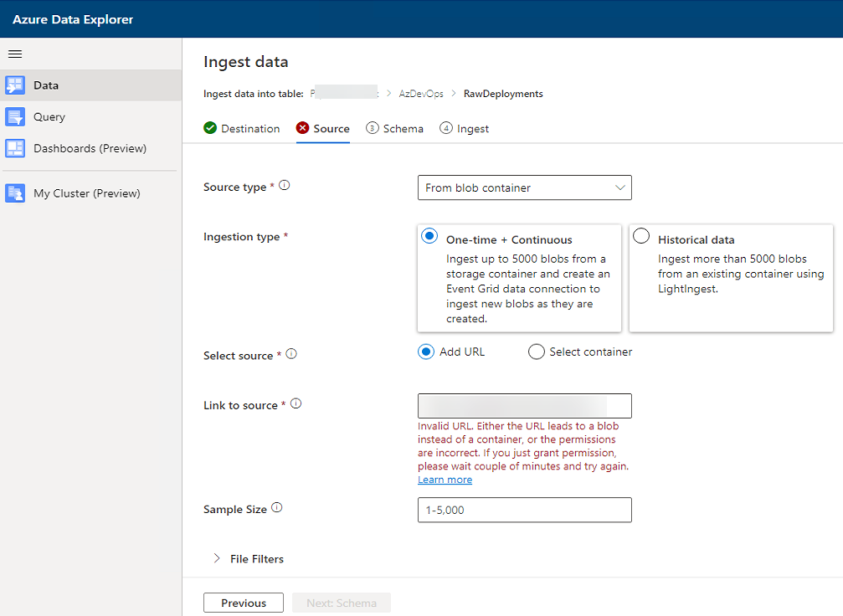The image size is (843, 616).
Task: Select Dashboards (Preview) in the sidebar
Action: (91, 148)
